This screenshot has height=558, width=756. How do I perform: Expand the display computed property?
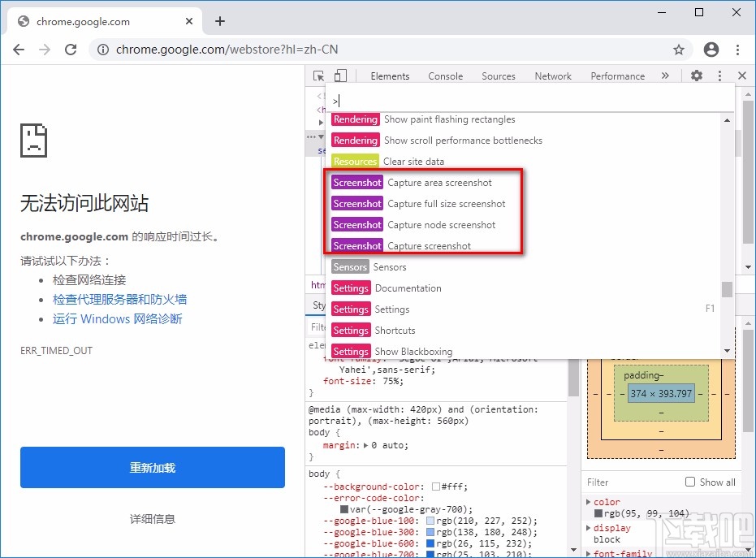click(588, 528)
